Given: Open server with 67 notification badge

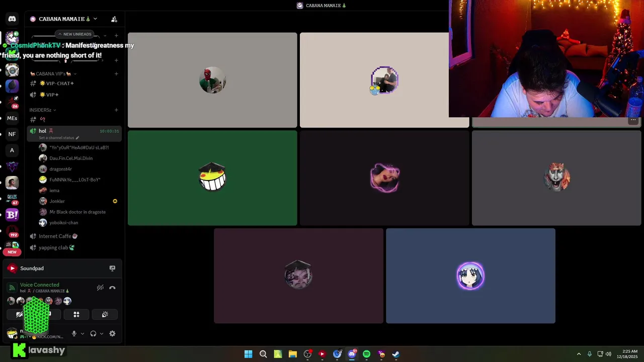Looking at the screenshot, I should [12, 199].
